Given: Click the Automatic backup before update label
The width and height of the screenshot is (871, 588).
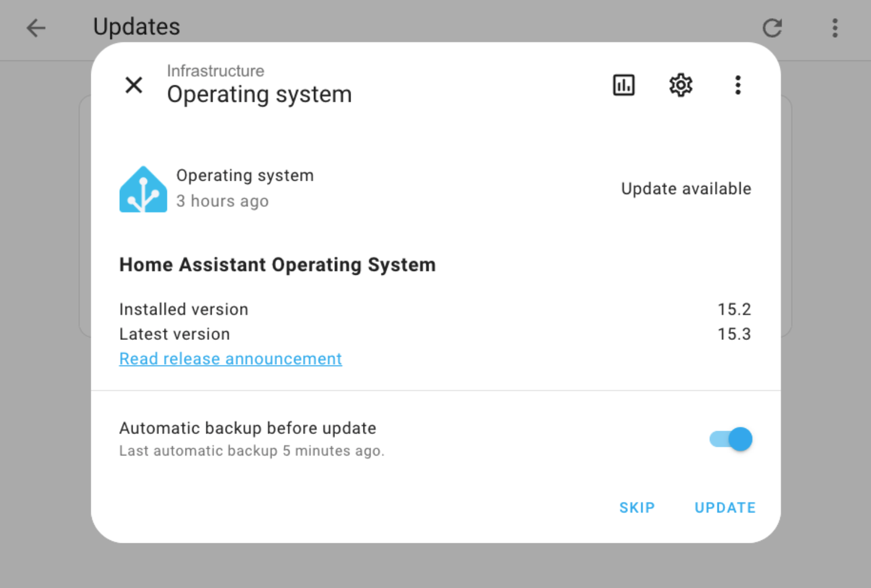Looking at the screenshot, I should tap(248, 428).
